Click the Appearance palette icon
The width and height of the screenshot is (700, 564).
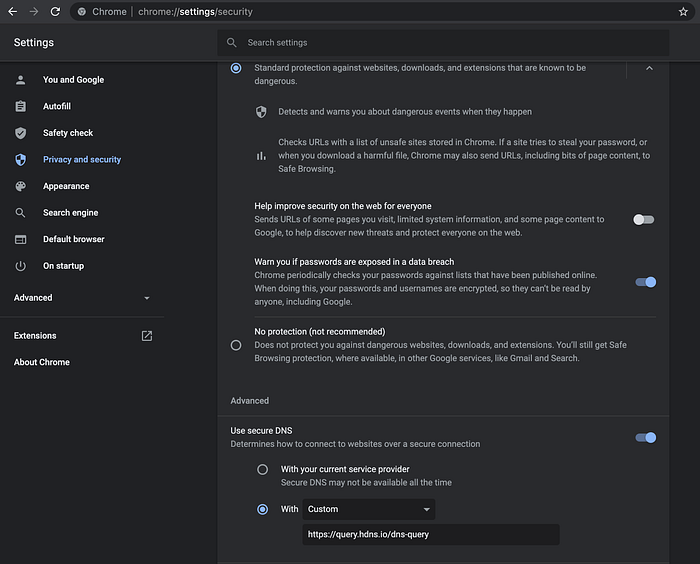pos(21,186)
